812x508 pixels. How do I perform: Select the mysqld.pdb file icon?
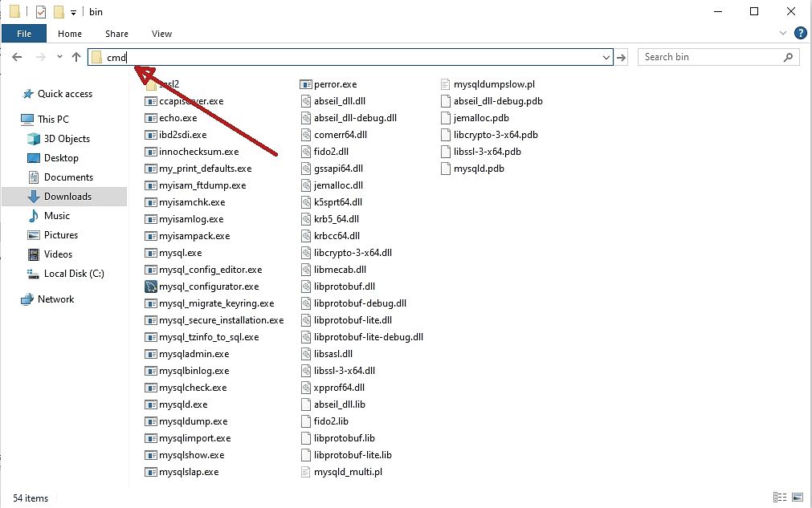click(x=446, y=169)
